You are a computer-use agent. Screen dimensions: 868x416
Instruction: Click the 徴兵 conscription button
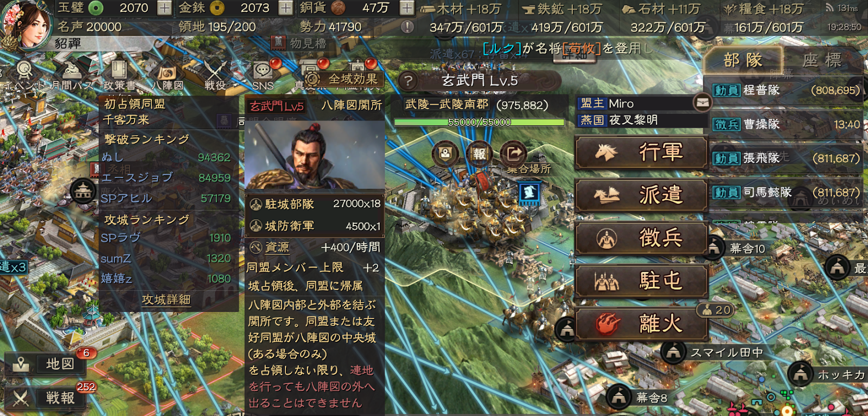pyautogui.click(x=641, y=238)
